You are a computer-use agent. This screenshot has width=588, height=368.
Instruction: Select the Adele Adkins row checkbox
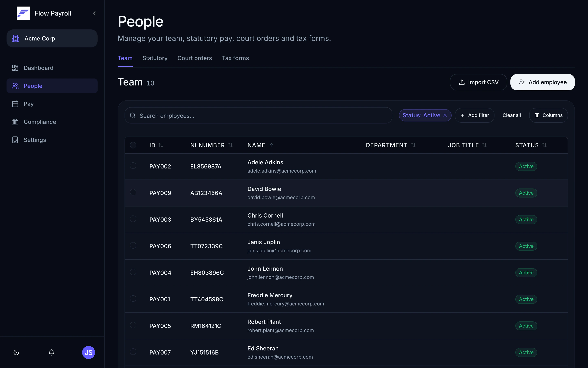click(133, 166)
